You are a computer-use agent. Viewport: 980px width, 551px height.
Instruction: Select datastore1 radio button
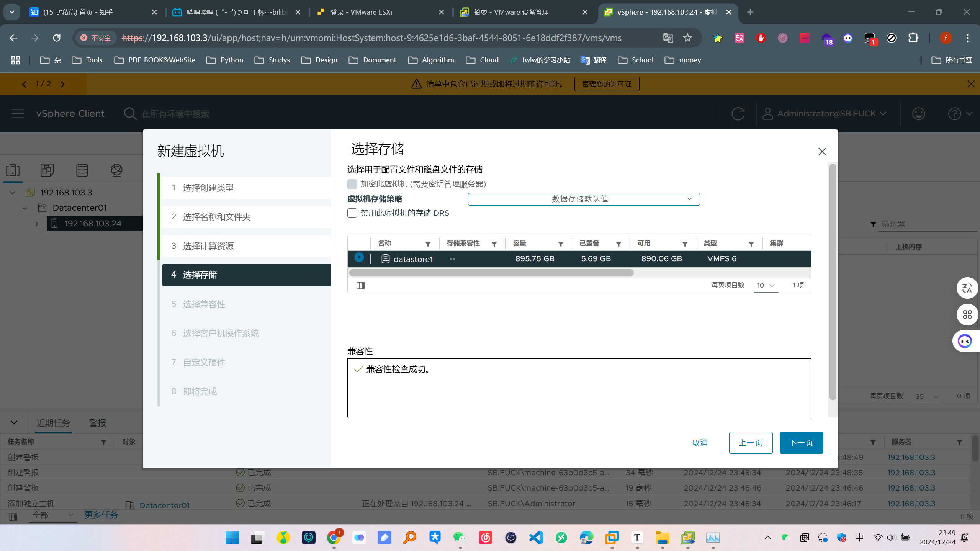point(359,258)
